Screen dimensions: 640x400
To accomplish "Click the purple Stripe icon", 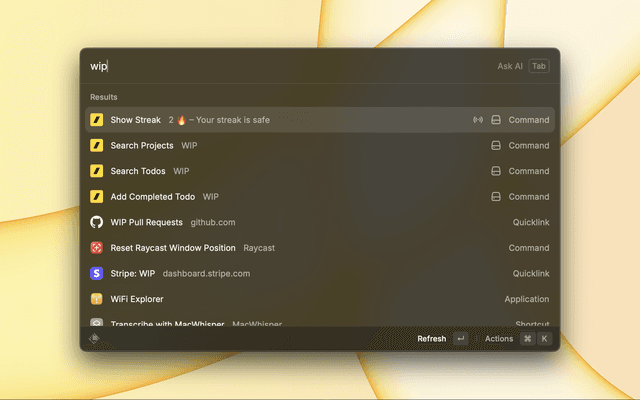I will [x=97, y=273].
